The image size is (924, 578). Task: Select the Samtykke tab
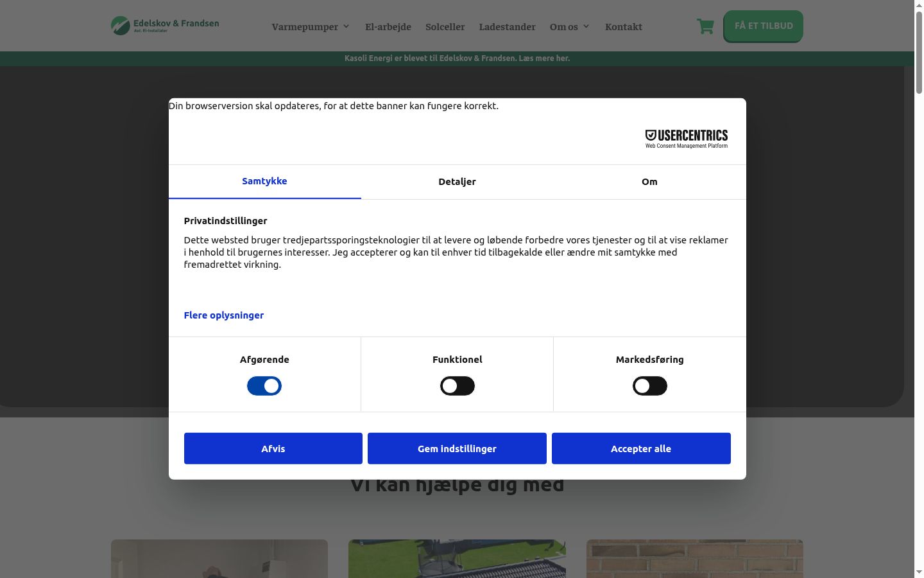[x=264, y=182]
